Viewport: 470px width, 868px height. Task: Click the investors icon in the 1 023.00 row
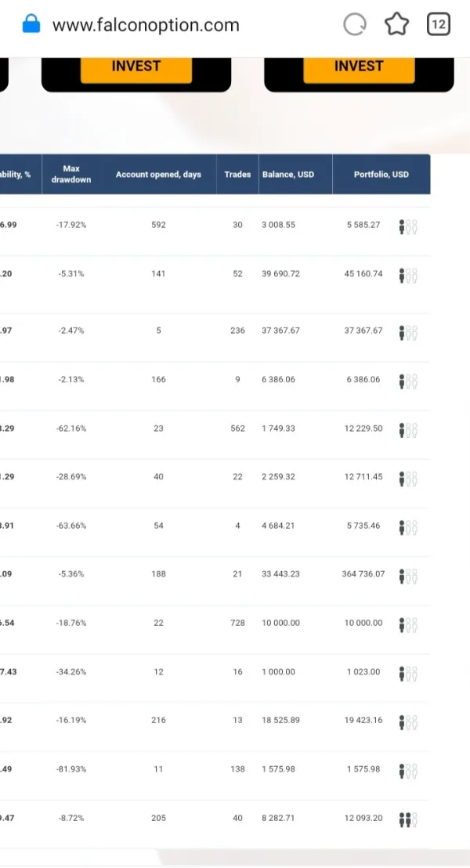coord(408,673)
